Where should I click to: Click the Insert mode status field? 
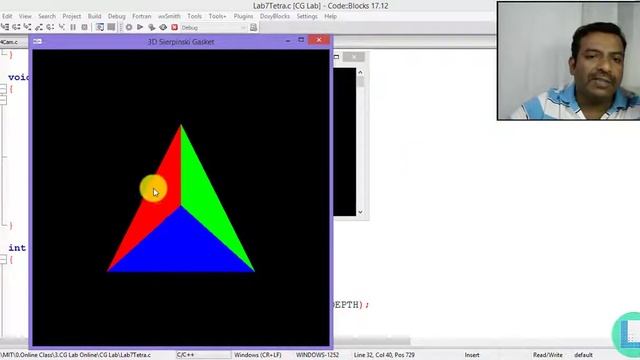click(x=472, y=355)
